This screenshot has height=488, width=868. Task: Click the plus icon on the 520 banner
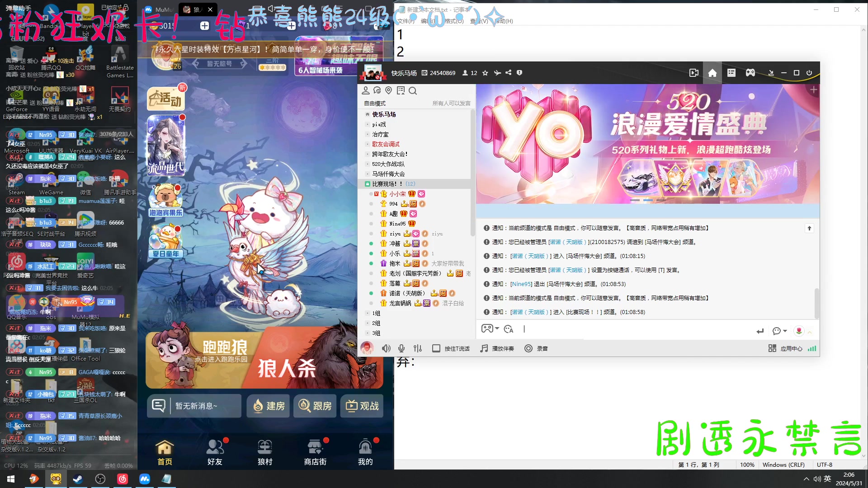point(813,90)
